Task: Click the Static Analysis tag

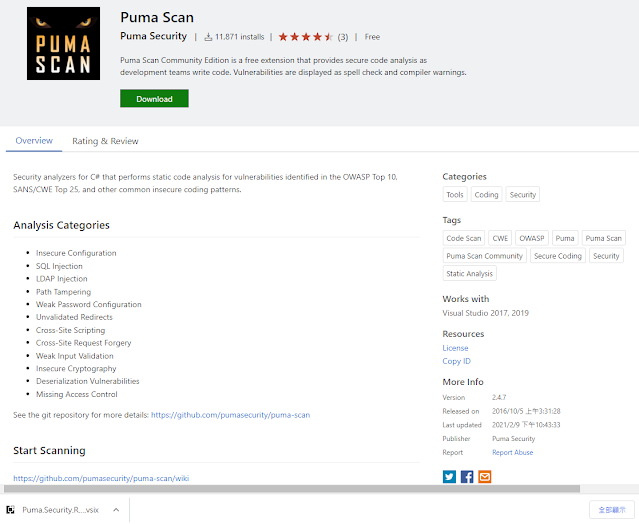Action: tap(469, 273)
